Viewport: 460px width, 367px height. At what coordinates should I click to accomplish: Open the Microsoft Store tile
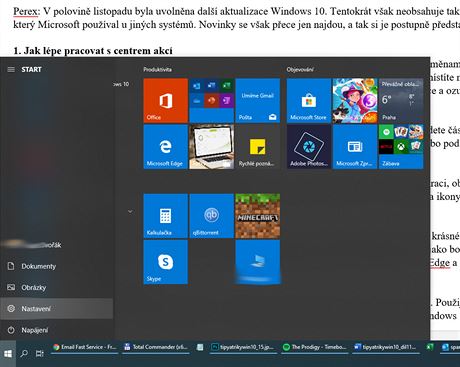coord(309,100)
